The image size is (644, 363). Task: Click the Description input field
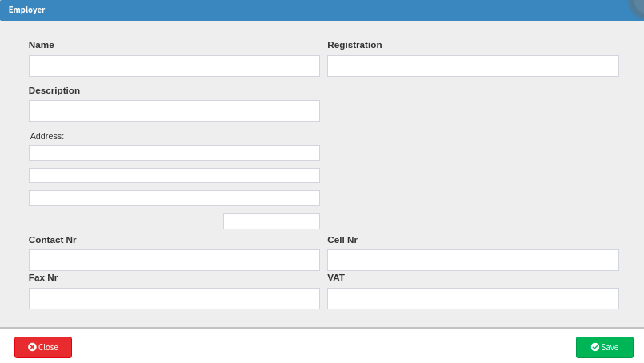[x=174, y=110]
